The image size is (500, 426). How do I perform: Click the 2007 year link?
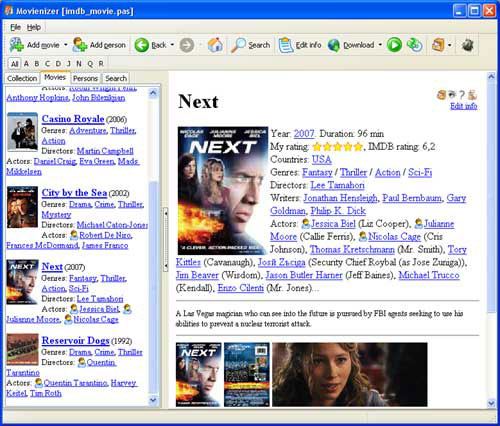point(304,134)
